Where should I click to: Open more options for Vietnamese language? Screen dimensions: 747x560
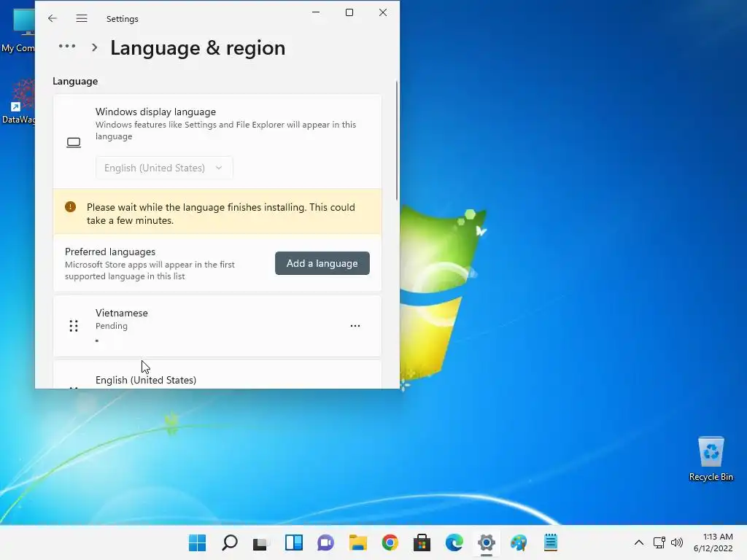point(355,326)
